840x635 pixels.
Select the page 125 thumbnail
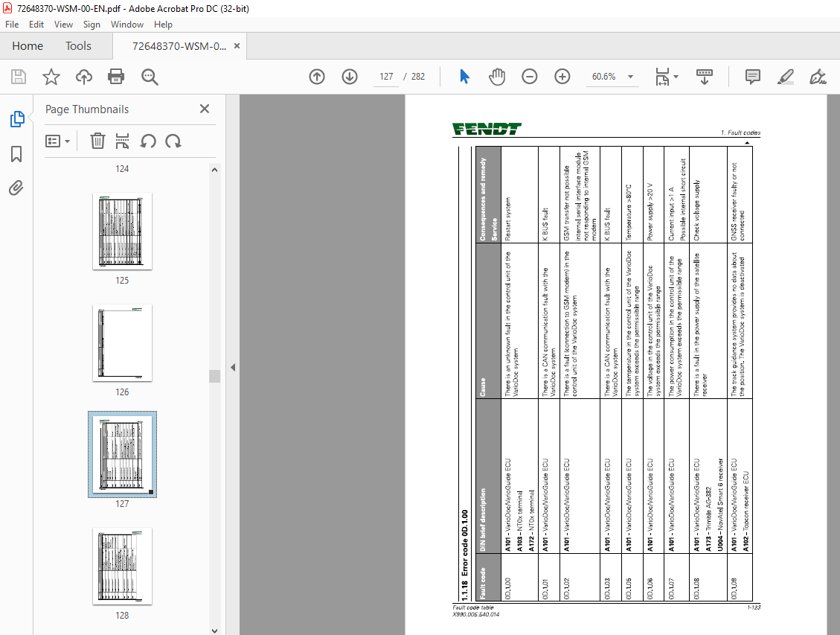point(122,231)
